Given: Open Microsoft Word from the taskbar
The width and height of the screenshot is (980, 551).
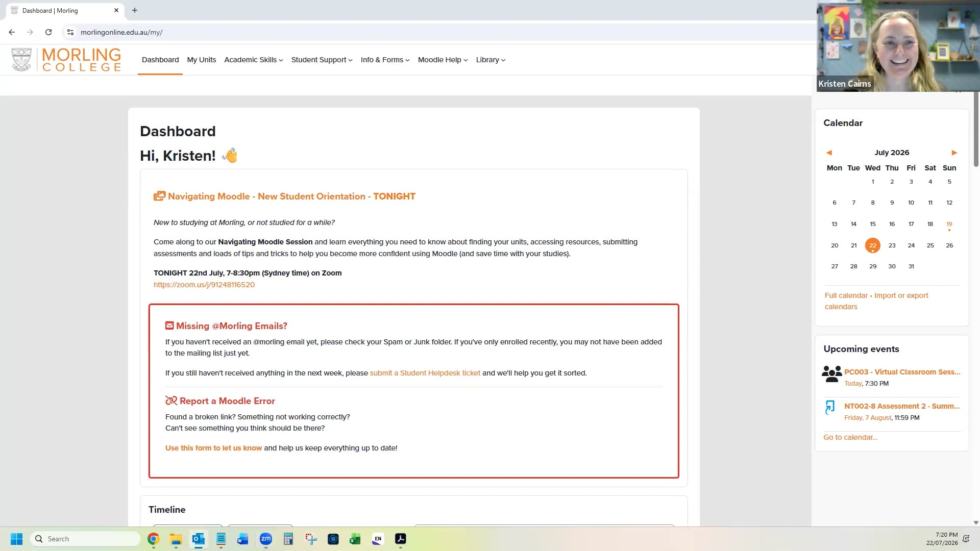Looking at the screenshot, I should [243, 539].
